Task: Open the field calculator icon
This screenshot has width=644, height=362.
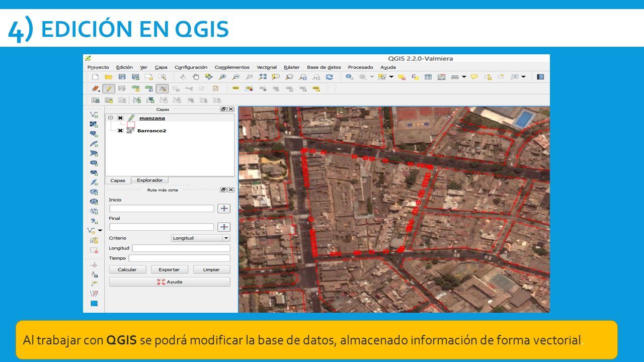Action: [442, 77]
